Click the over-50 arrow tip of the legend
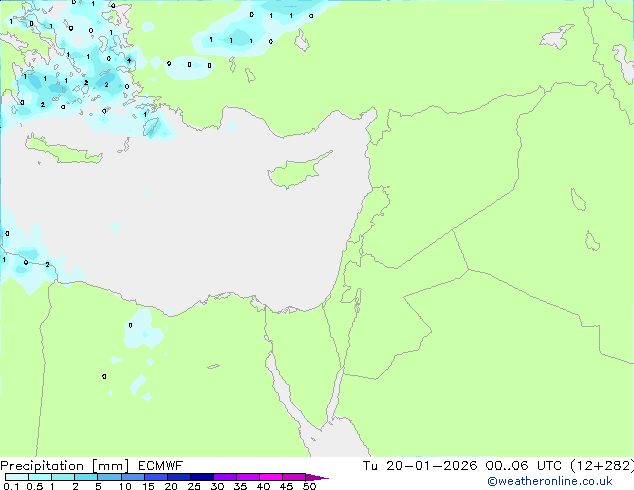This screenshot has height=490, width=634. coord(317,477)
